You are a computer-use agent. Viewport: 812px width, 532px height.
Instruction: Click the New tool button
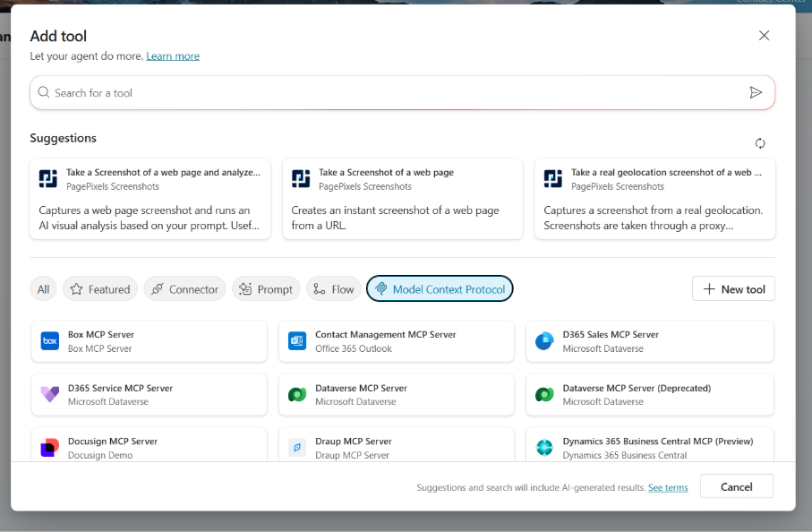[733, 288]
